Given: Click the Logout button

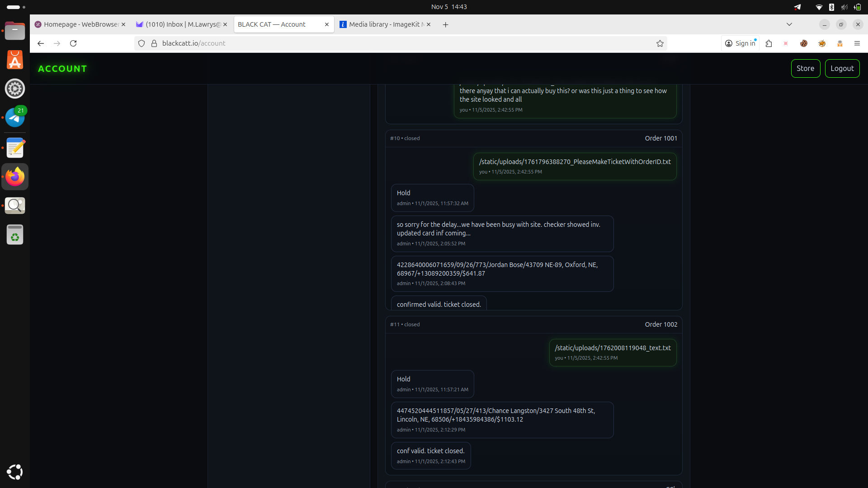Looking at the screenshot, I should [842, 68].
